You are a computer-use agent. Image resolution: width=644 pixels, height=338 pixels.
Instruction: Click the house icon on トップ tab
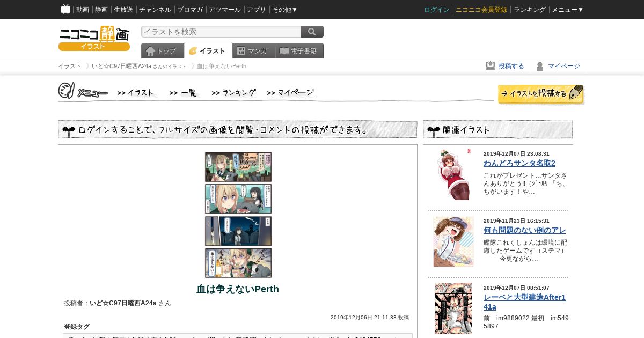point(151,51)
